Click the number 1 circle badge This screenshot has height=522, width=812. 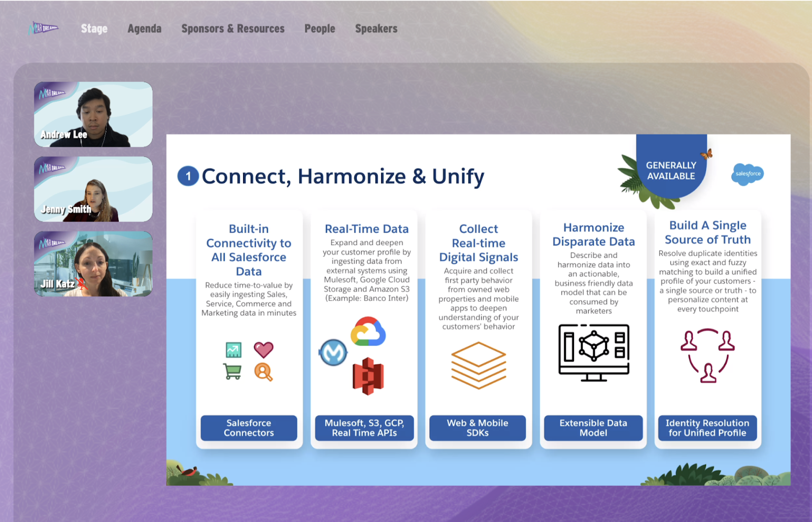[x=188, y=176]
